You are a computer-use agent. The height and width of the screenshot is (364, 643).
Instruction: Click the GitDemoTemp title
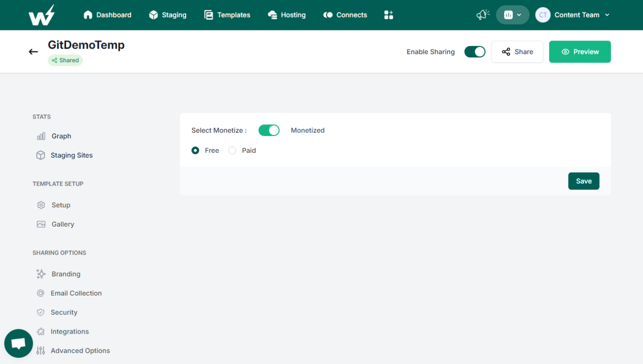pos(86,45)
